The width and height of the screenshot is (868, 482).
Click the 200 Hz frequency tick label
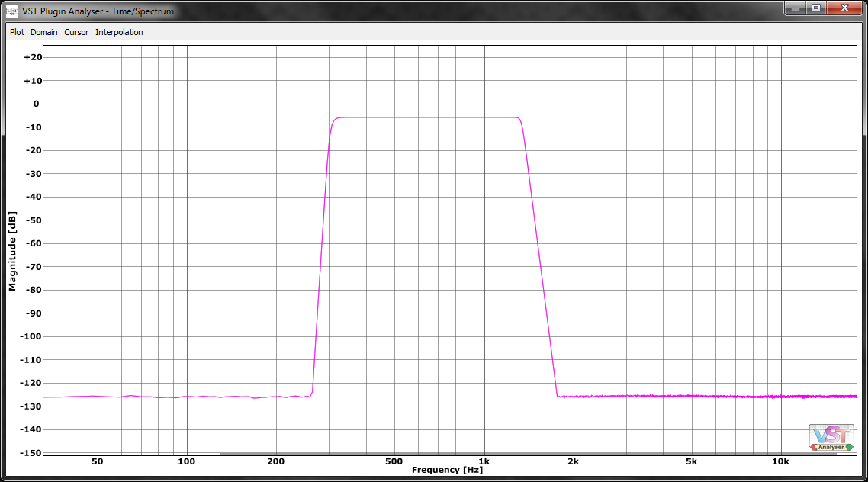click(x=275, y=461)
